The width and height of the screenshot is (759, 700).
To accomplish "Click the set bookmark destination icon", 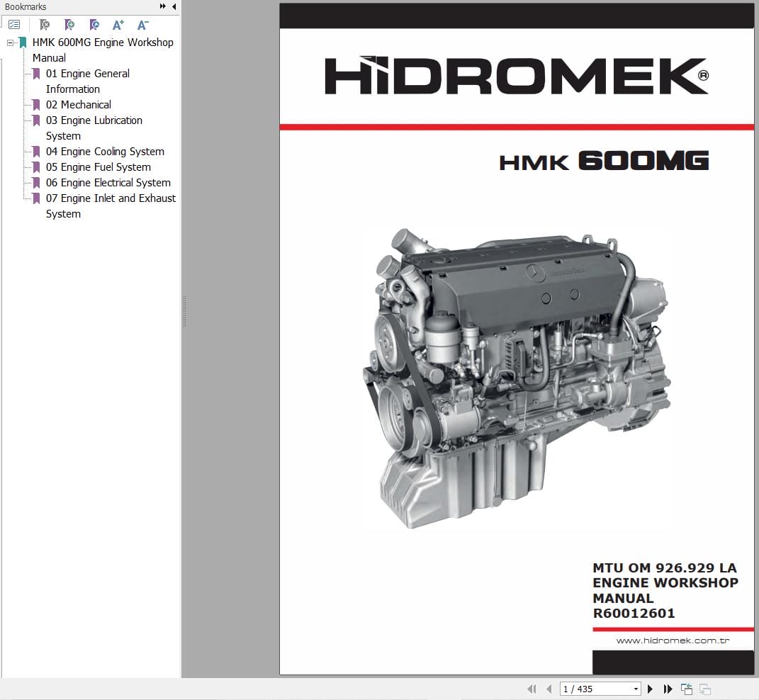I will click(94, 24).
